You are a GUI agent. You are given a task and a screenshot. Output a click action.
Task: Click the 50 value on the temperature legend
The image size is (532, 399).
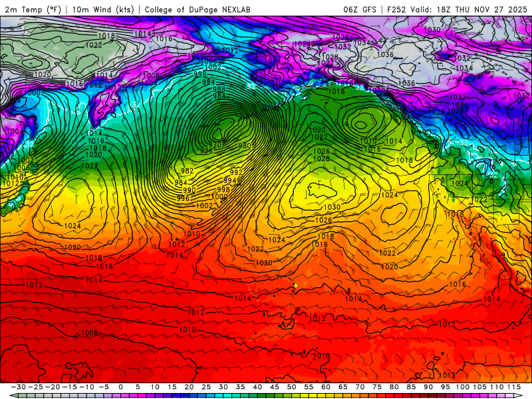pos(291,387)
